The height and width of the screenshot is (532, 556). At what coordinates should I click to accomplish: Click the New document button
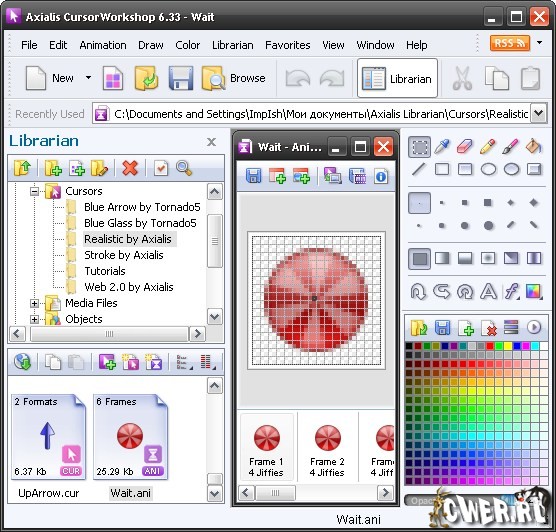[x=50, y=78]
